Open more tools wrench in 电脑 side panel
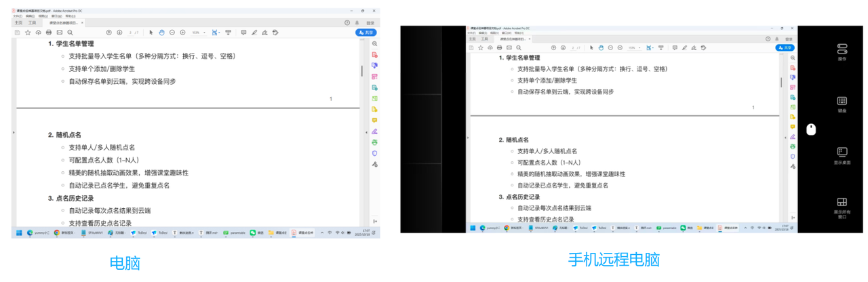The height and width of the screenshot is (282, 868). (374, 164)
